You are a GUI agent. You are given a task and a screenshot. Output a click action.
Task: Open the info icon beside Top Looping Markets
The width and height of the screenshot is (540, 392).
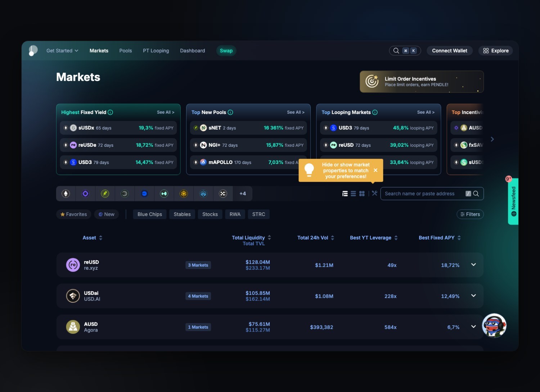click(x=375, y=112)
